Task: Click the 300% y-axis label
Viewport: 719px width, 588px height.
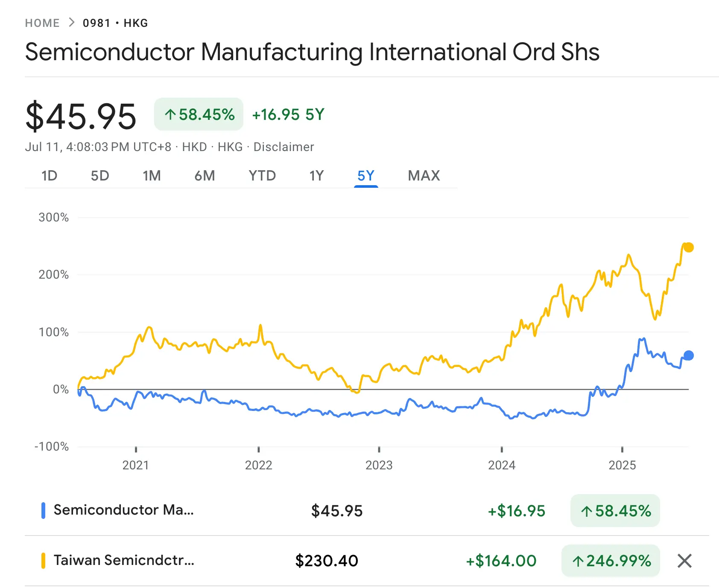Action: [54, 218]
